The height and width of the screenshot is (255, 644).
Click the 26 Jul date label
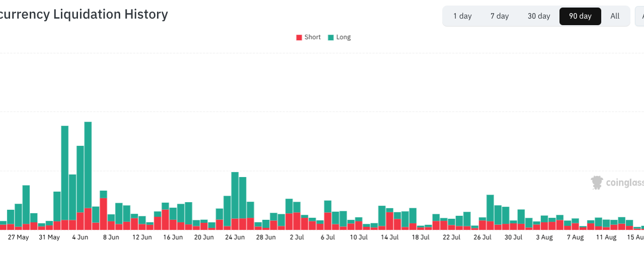[482, 237]
